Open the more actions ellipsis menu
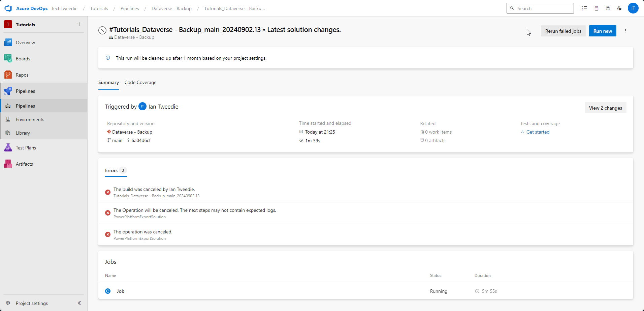 (625, 31)
